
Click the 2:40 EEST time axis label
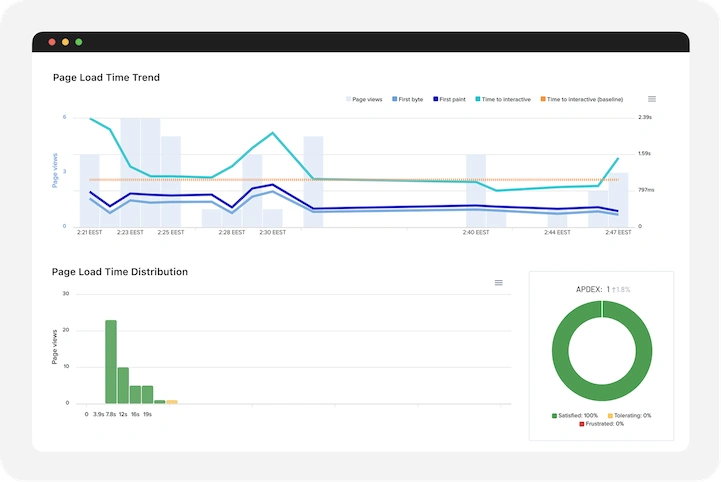(x=476, y=232)
